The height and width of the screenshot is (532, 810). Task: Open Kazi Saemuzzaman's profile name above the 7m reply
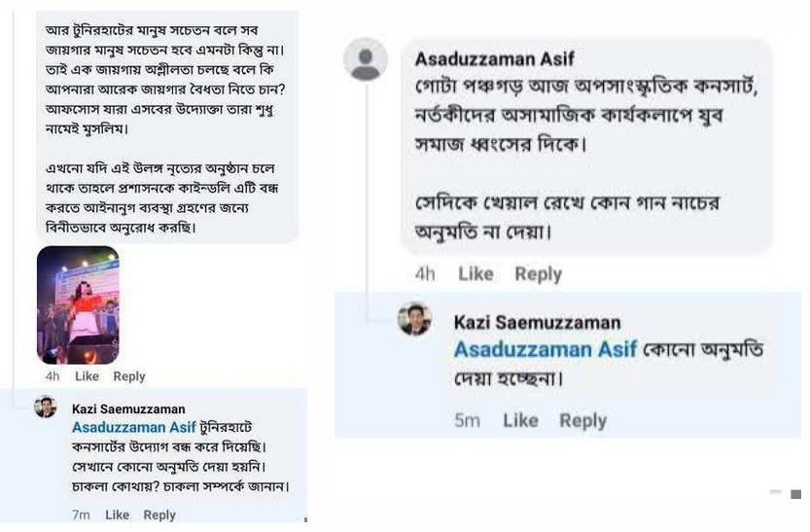128,409
